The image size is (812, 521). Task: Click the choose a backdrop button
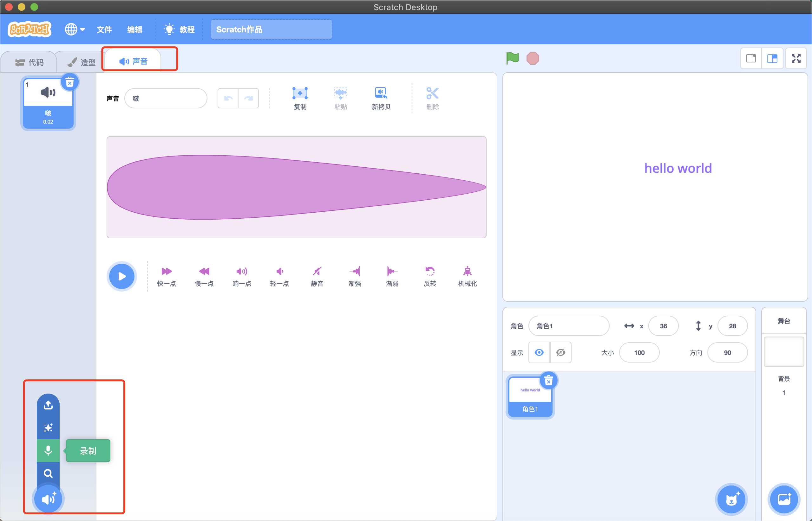[783, 499]
